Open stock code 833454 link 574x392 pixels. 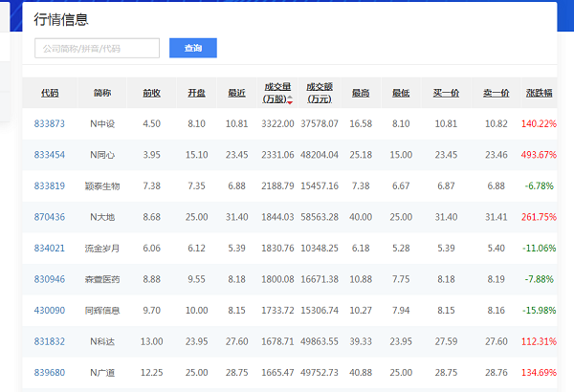(50, 155)
